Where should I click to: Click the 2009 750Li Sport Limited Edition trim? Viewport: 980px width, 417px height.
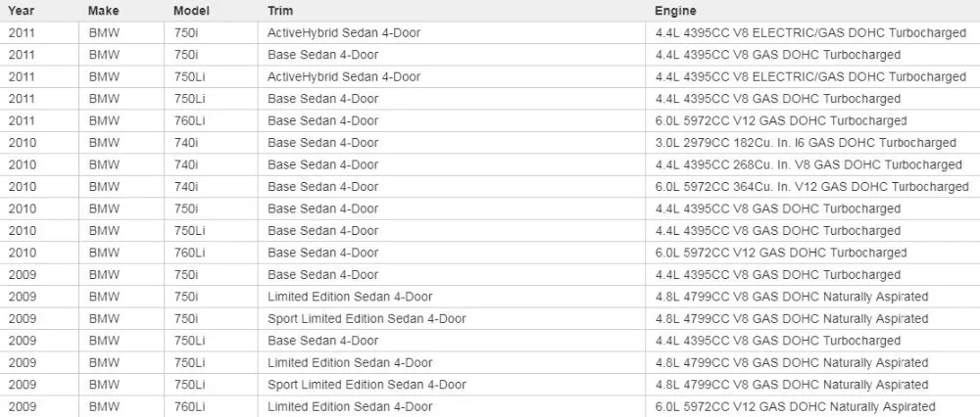pyautogui.click(x=452, y=385)
